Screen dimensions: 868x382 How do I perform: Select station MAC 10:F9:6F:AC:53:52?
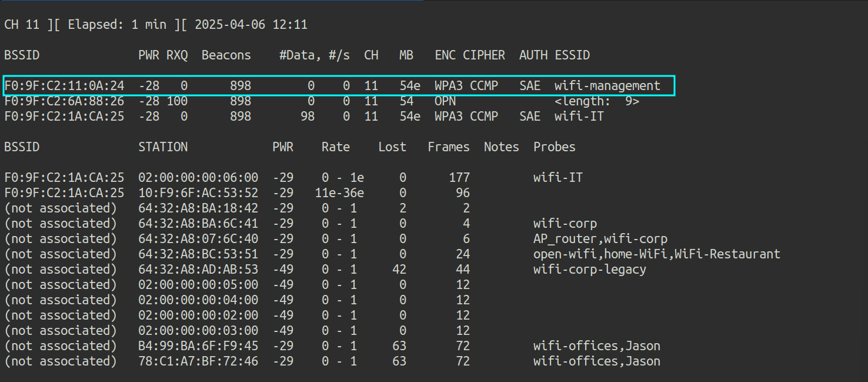click(x=198, y=193)
